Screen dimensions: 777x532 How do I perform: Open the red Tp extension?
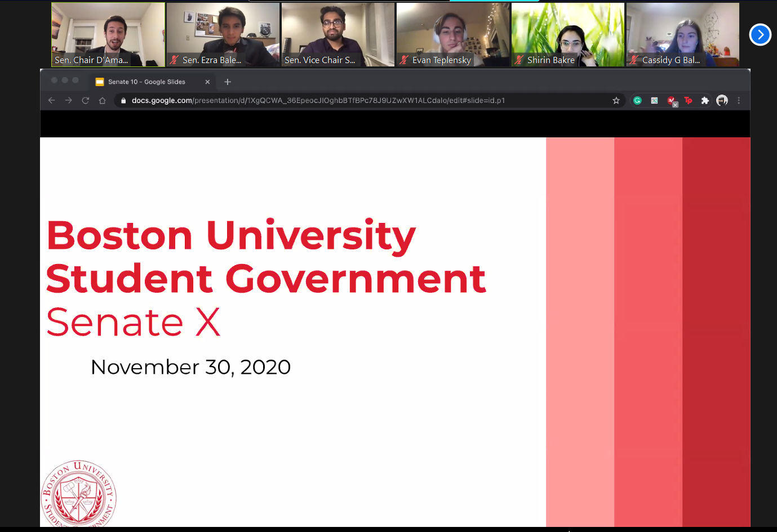pyautogui.click(x=688, y=100)
